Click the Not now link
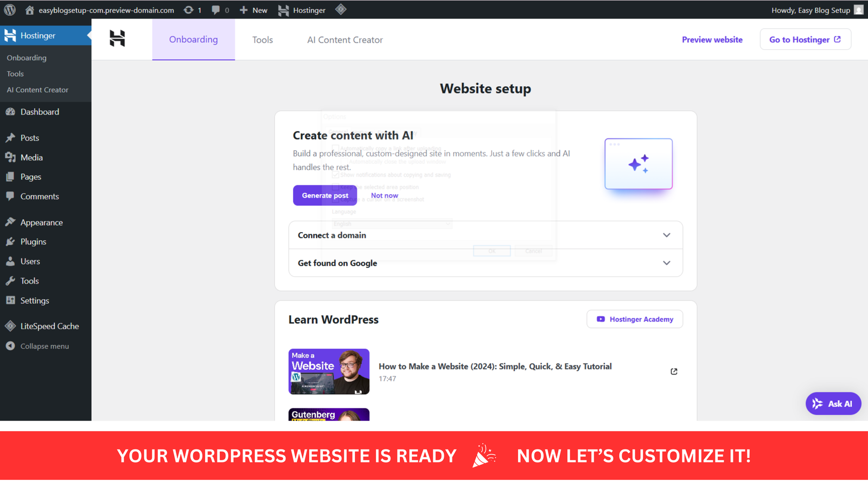This screenshot has width=868, height=488. (x=385, y=195)
